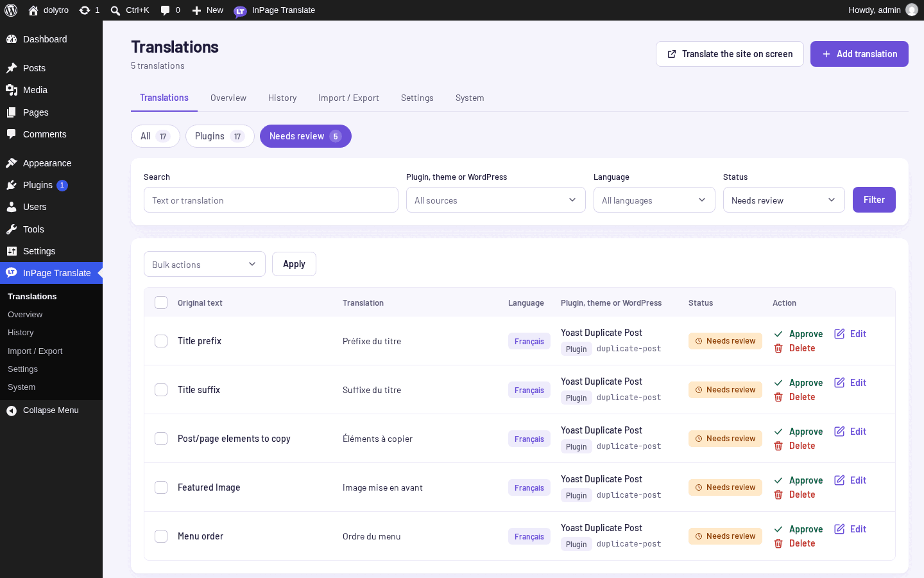Open the updates icon in admin bar
Screen dimensions: 924x578
85,10
